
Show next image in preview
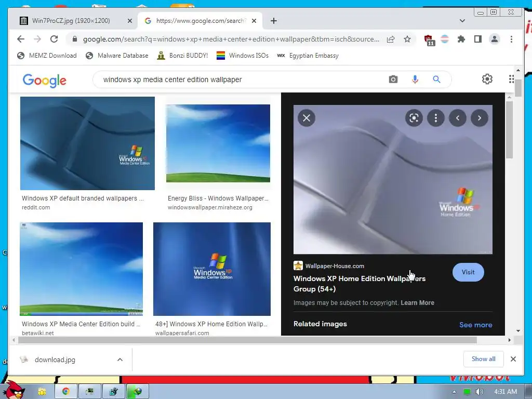click(480, 118)
